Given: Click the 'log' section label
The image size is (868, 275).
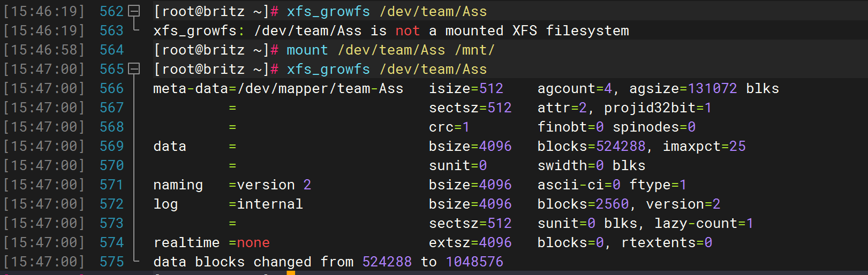Looking at the screenshot, I should (165, 204).
